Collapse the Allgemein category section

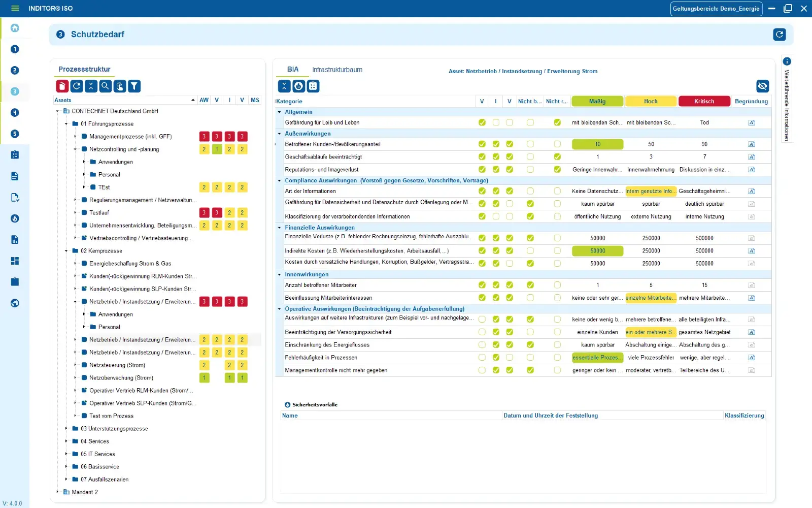coord(279,112)
